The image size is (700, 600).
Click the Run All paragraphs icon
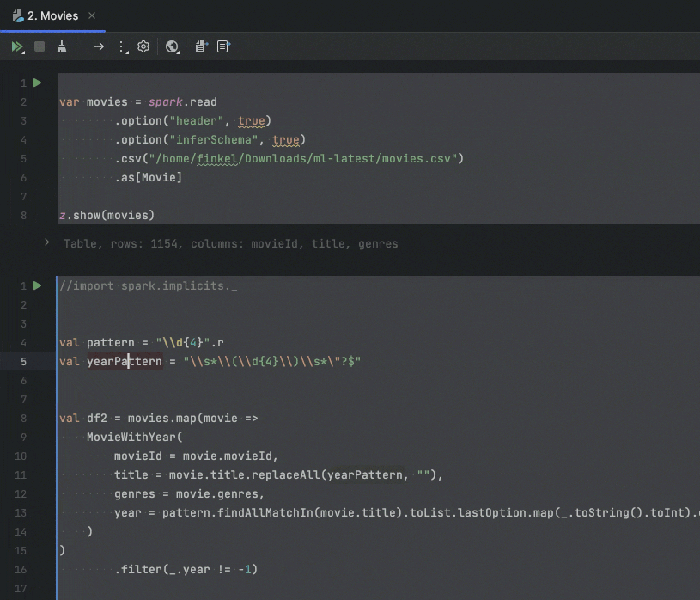(16, 46)
